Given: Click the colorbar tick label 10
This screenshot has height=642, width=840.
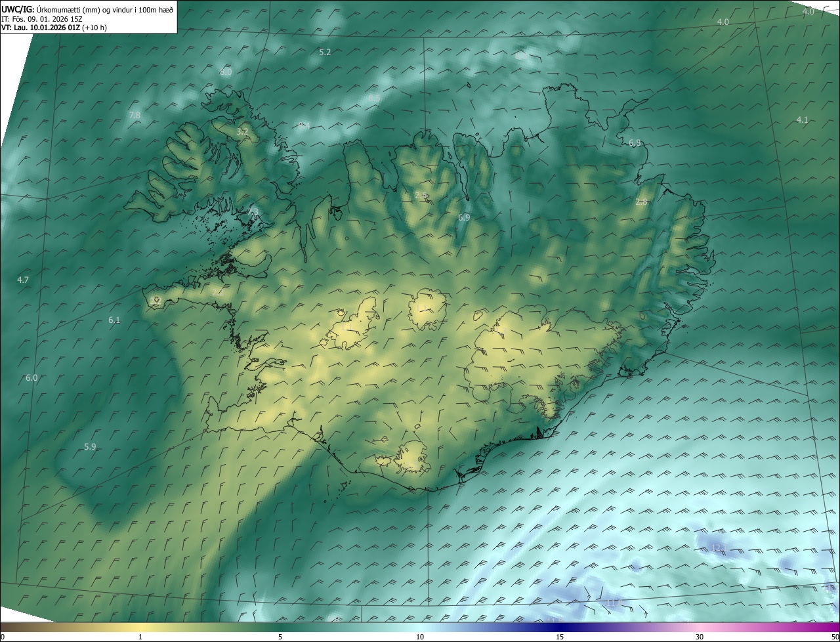Looking at the screenshot, I should click(x=420, y=637).
